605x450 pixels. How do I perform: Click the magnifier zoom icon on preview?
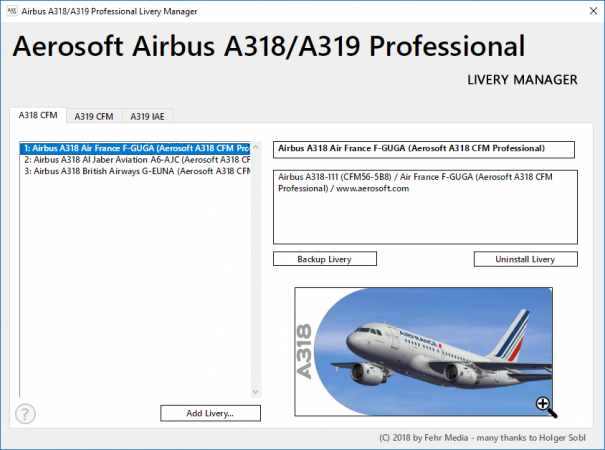click(x=546, y=407)
